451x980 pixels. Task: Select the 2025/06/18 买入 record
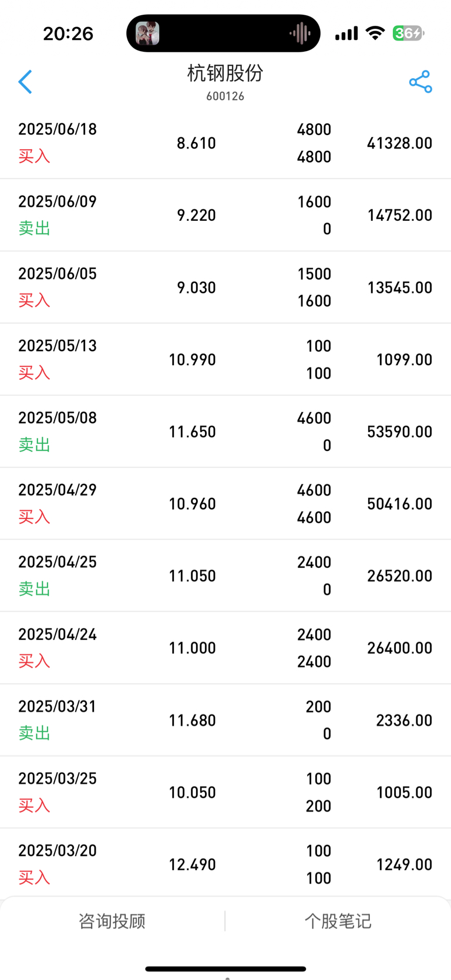(225, 143)
